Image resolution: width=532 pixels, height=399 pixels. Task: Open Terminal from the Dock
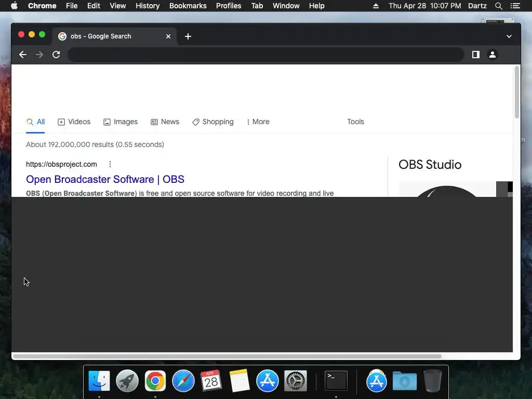coord(336,381)
